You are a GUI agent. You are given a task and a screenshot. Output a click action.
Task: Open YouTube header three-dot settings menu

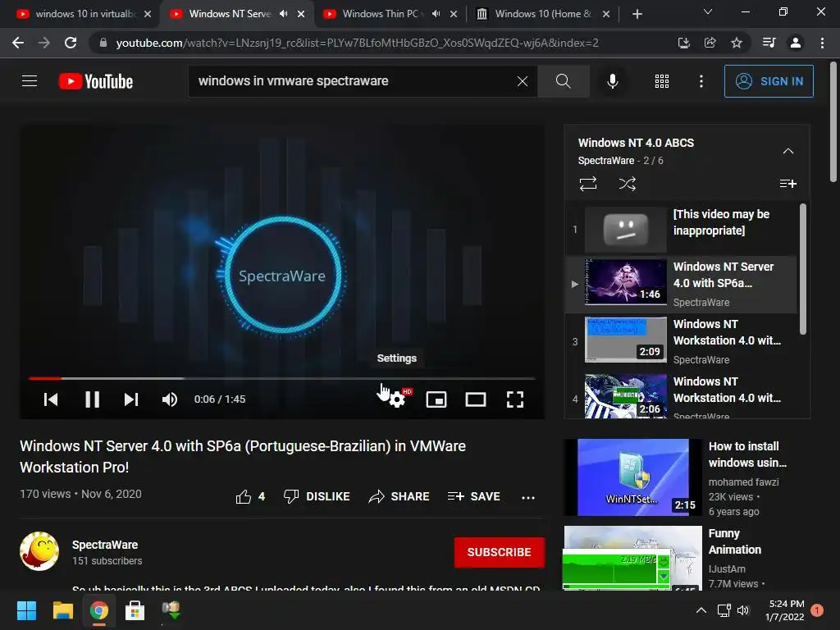(701, 81)
